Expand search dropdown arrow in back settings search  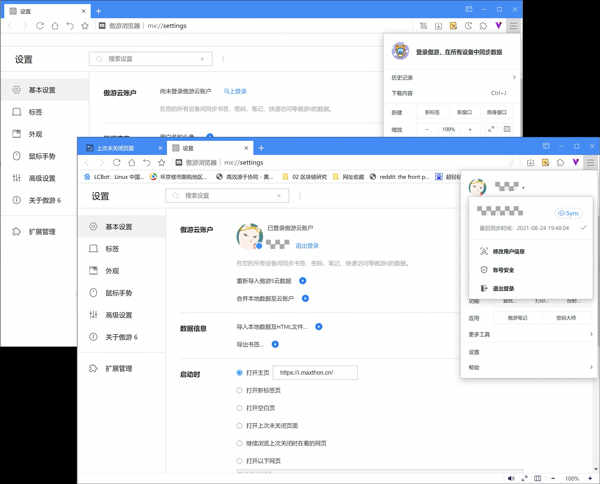(202, 59)
